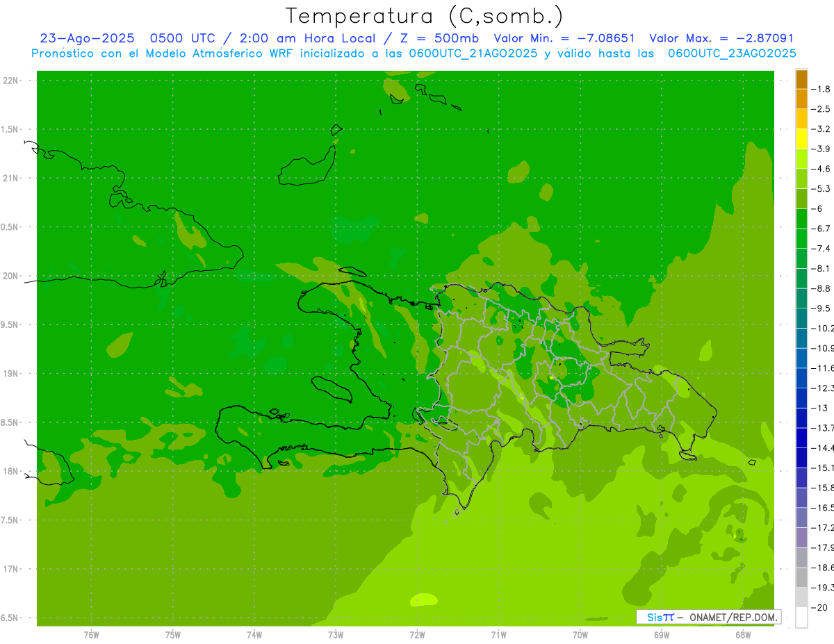Click the "-20" colorbar label

point(821,607)
